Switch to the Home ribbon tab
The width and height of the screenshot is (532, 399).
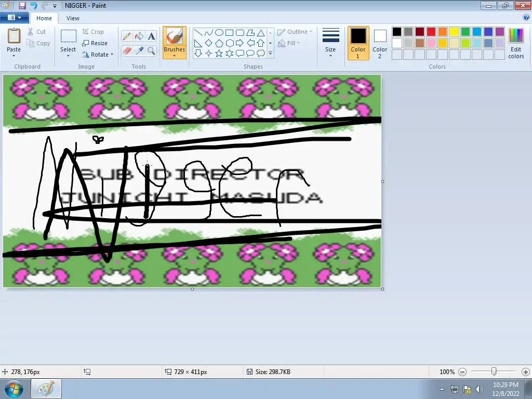(44, 18)
